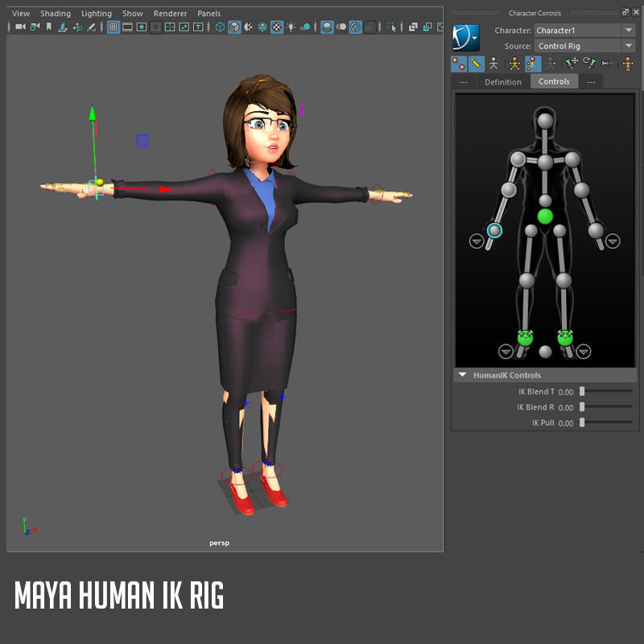
Task: Click the Image Plane icon
Action: tap(63, 27)
